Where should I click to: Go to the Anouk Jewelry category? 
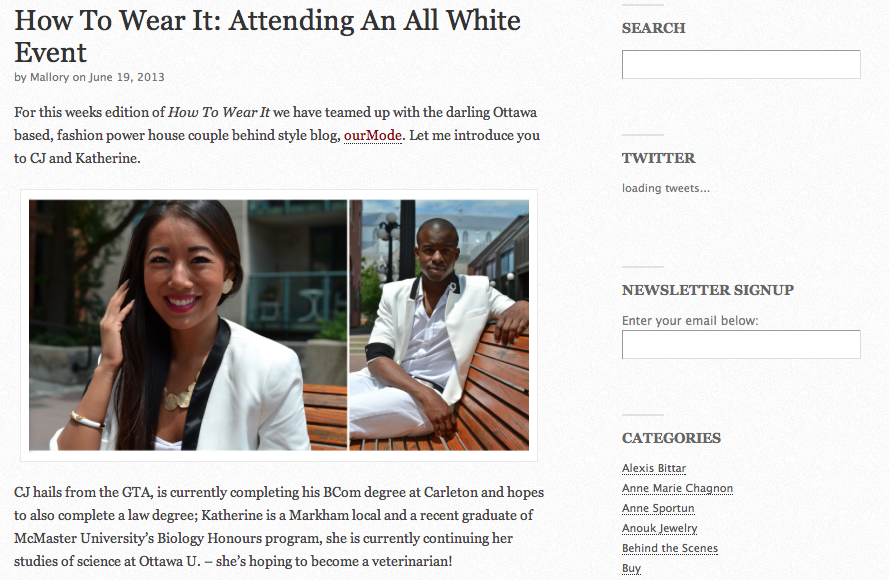[659, 528]
